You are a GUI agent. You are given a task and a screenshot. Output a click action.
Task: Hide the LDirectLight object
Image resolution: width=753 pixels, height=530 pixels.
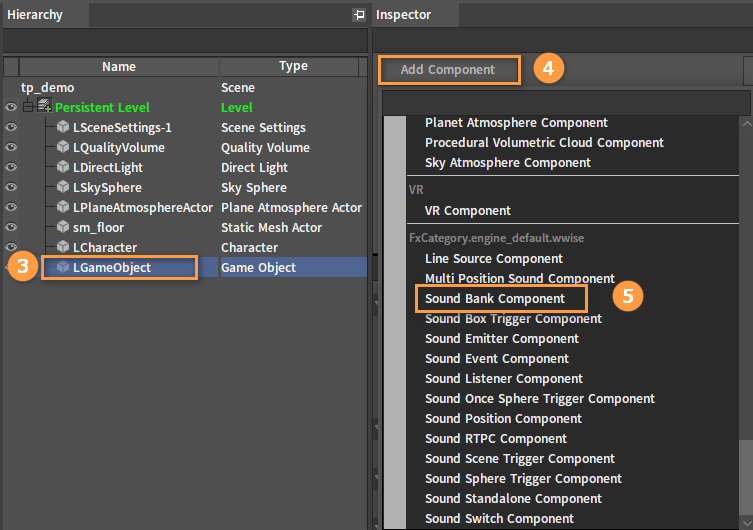[11, 167]
